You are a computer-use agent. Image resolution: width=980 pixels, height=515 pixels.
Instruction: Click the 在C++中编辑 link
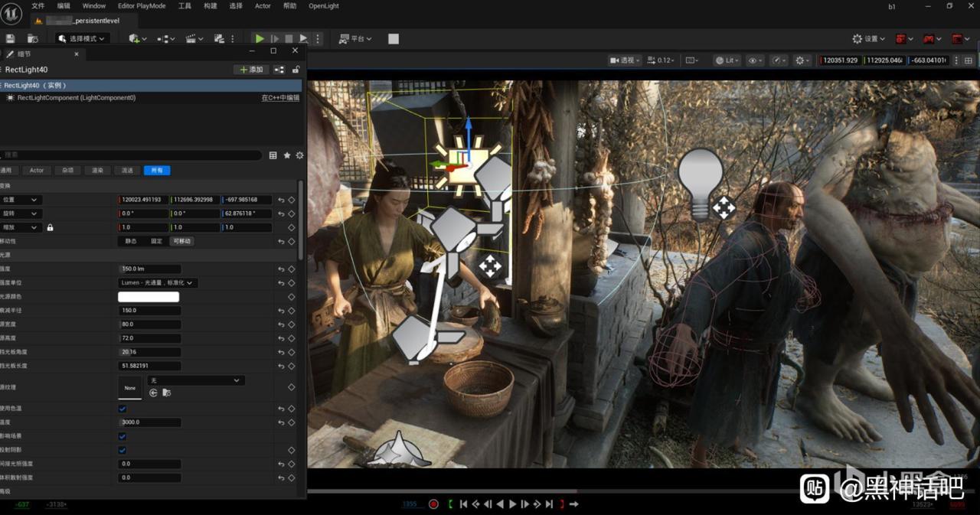tap(281, 98)
